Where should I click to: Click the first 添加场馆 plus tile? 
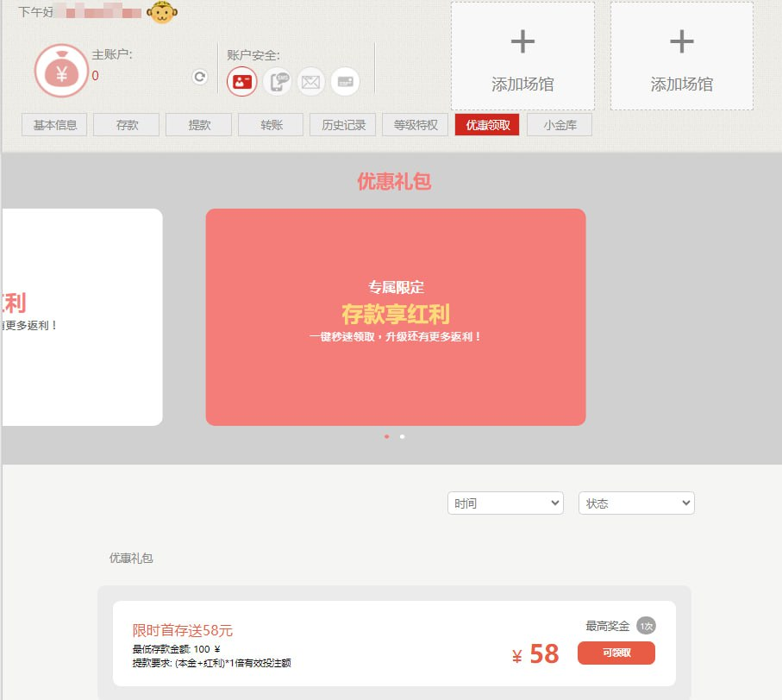click(x=522, y=56)
